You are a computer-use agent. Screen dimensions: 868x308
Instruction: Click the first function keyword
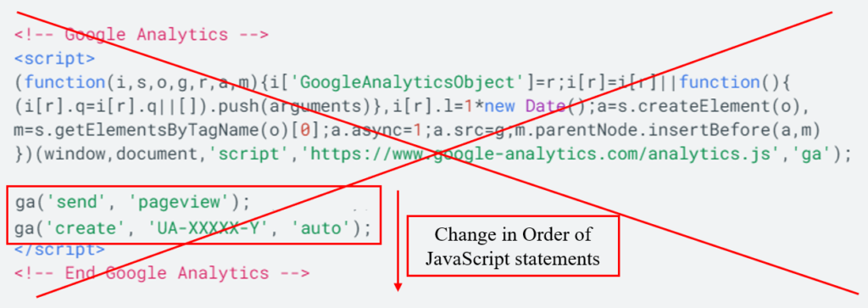[64, 82]
